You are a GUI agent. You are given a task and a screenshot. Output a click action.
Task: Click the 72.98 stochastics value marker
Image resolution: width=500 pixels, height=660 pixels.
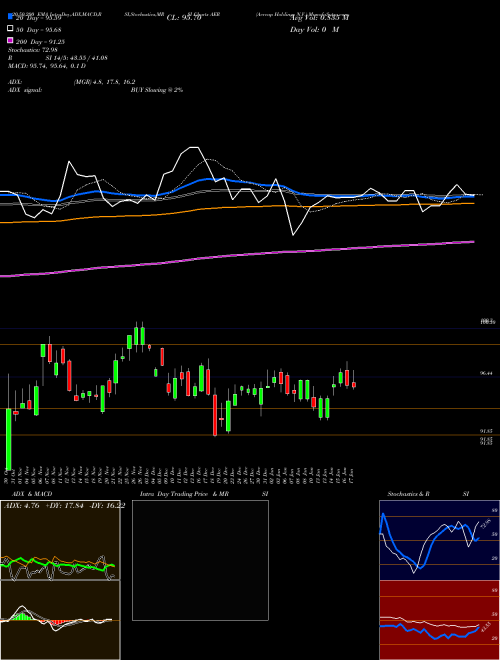485,525
